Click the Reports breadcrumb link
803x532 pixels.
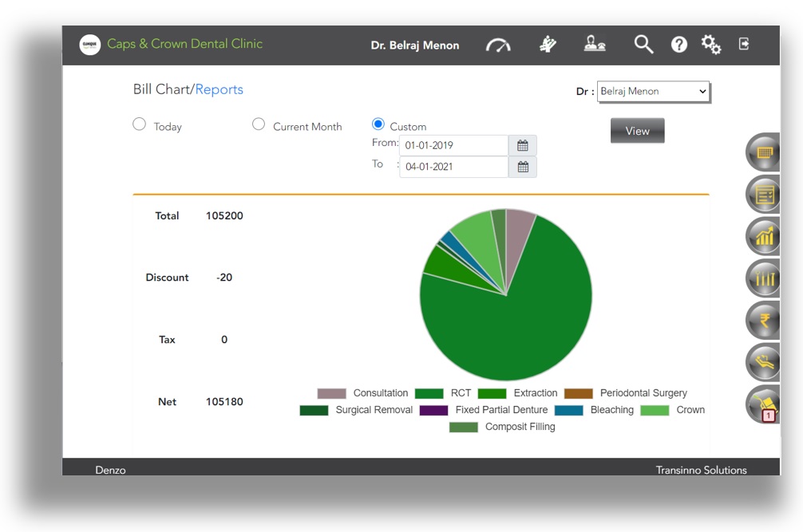pos(219,89)
